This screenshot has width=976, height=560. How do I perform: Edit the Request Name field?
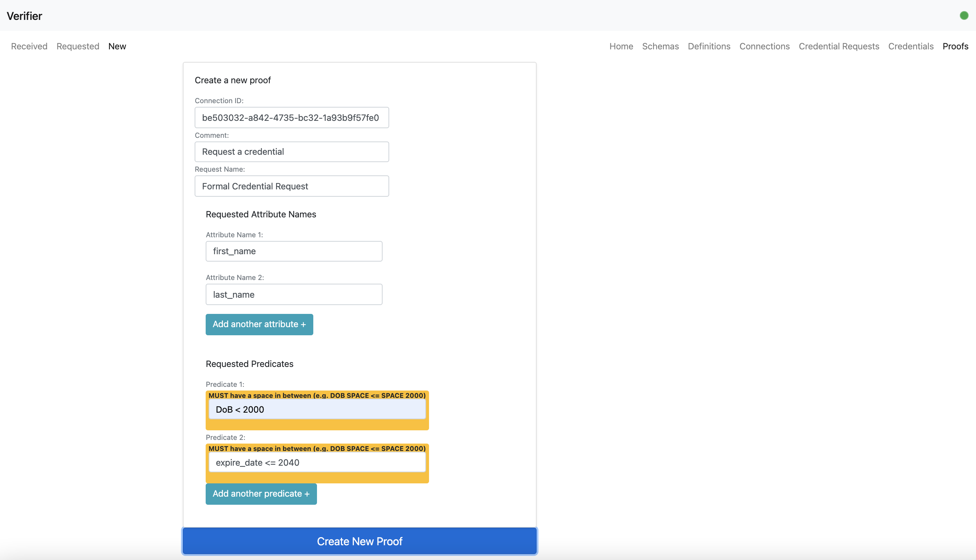[292, 186]
